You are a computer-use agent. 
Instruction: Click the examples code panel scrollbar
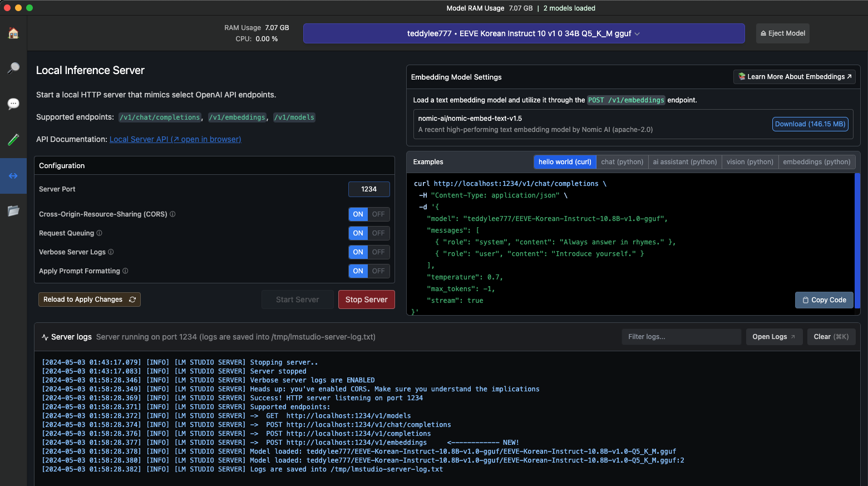coord(857,240)
